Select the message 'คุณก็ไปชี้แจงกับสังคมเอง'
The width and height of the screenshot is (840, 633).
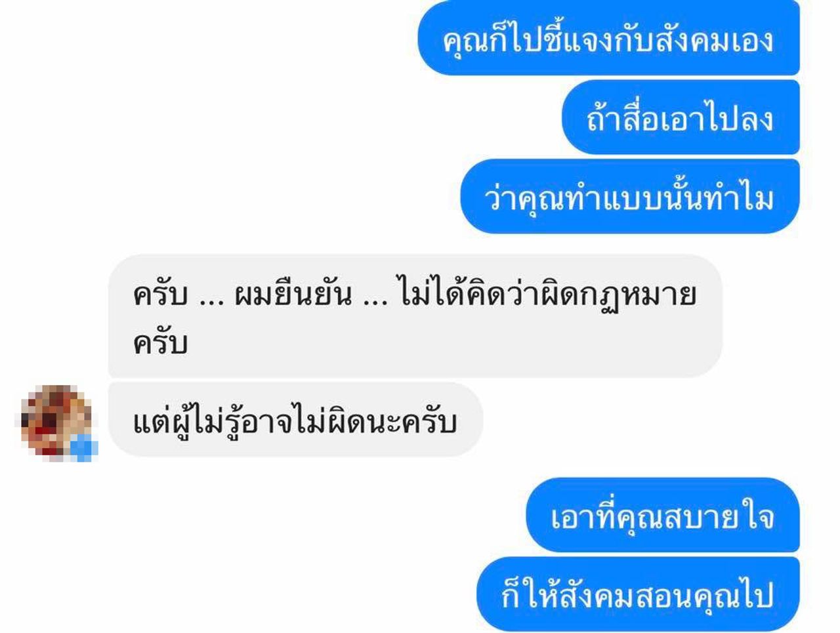coord(609,39)
